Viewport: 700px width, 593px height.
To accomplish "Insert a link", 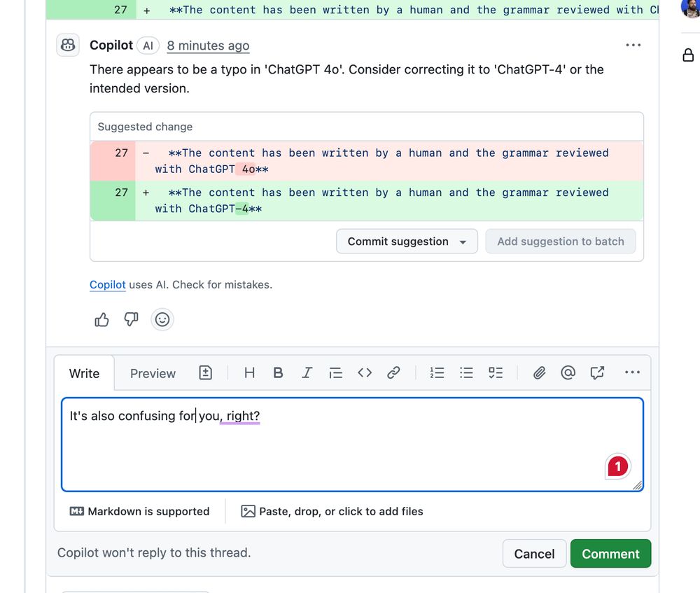I will coord(393,373).
